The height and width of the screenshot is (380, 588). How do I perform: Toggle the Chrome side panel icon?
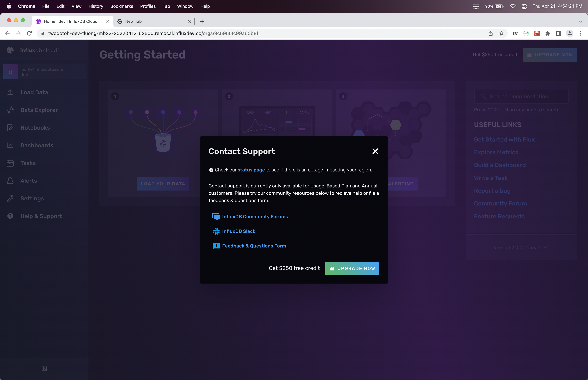point(559,34)
